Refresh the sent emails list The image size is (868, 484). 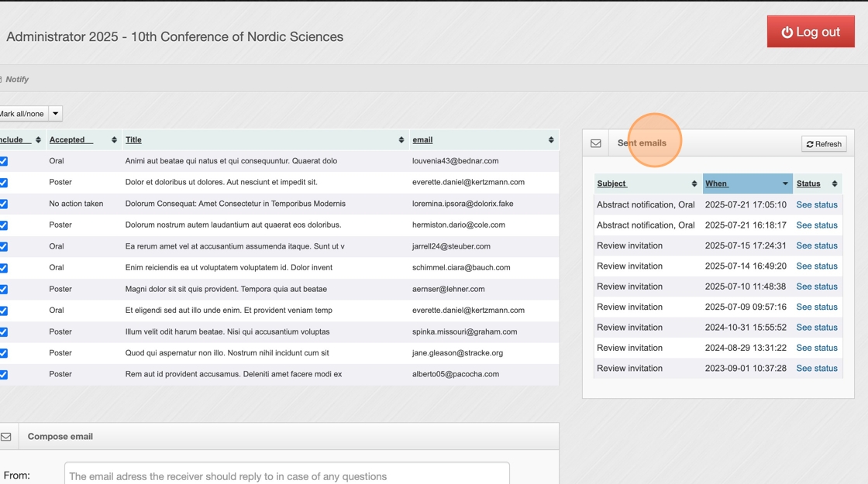[824, 144]
